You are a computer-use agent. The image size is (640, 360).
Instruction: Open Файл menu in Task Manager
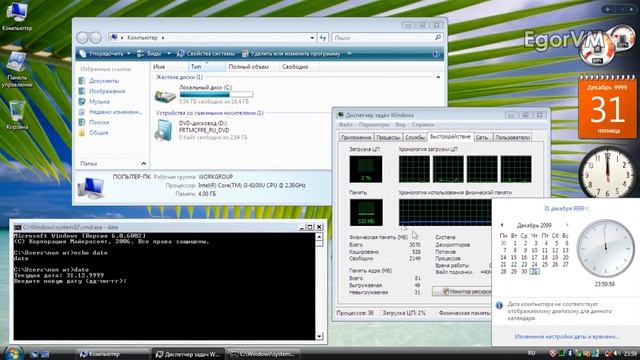345,124
